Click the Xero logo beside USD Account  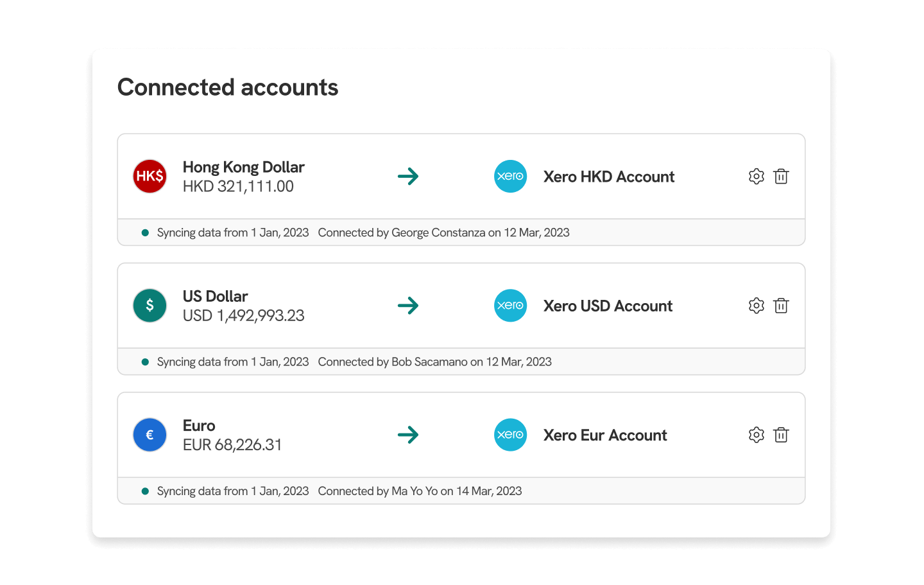(510, 306)
